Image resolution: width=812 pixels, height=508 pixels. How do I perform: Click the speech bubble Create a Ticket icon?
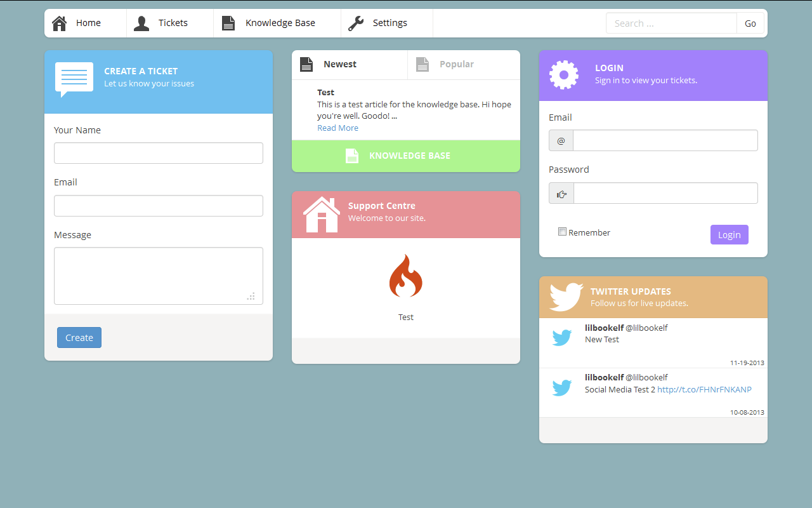pyautogui.click(x=74, y=79)
